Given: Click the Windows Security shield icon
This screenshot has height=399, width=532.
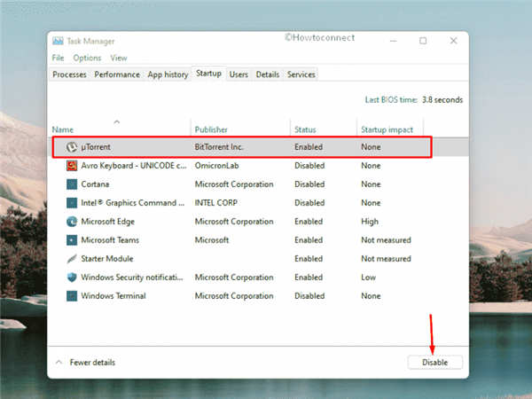Looking at the screenshot, I should pos(72,278).
